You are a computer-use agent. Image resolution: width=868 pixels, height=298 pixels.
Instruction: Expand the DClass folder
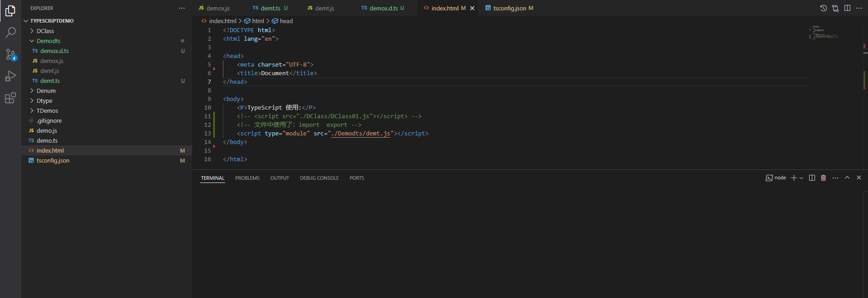click(x=106, y=31)
